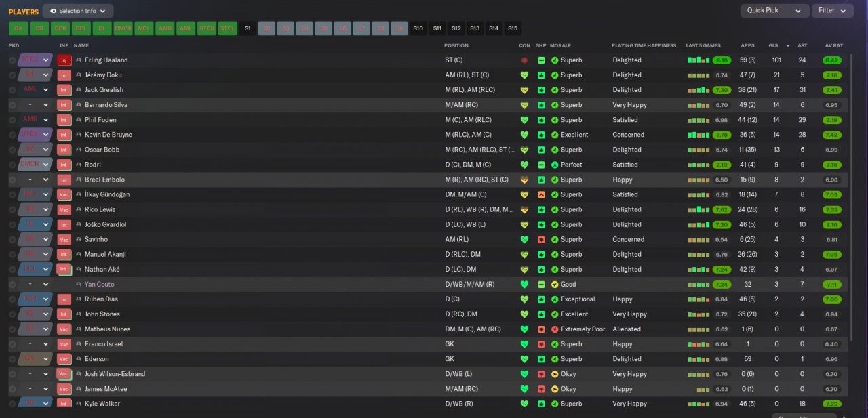Toggle the picked checkmark for Ederson
The height and width of the screenshot is (418, 868).
[12, 359]
